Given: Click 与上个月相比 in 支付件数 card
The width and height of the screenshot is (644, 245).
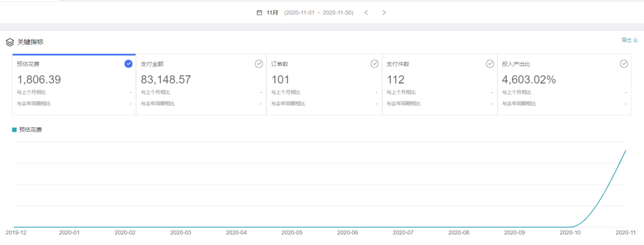Looking at the screenshot, I should click(401, 93).
